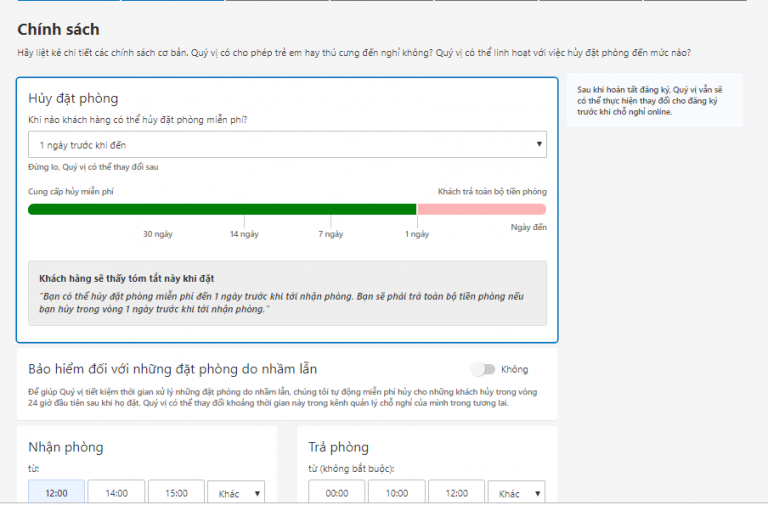The width and height of the screenshot is (768, 505).
Task: Click the '7 ngày' timeline marker
Action: coord(331,234)
